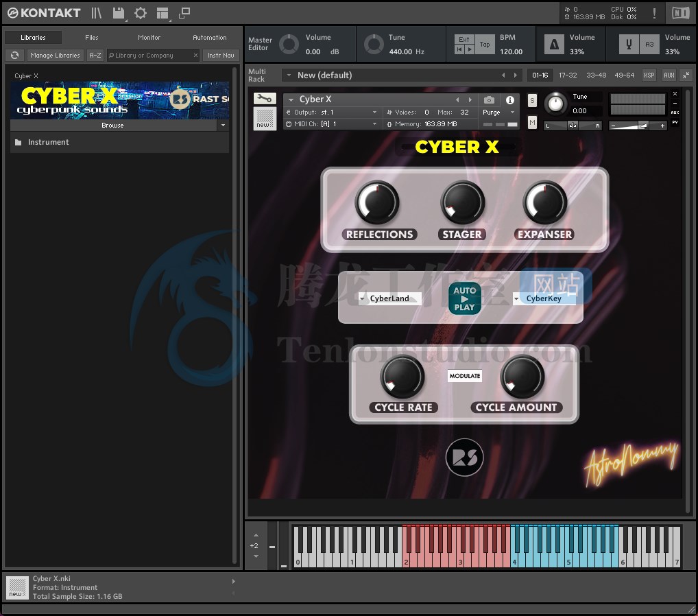
Task: Open the CyberLand dropdown
Action: [390, 298]
